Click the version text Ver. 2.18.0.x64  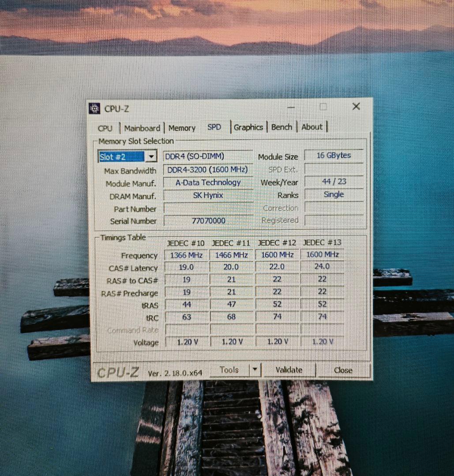175,373
